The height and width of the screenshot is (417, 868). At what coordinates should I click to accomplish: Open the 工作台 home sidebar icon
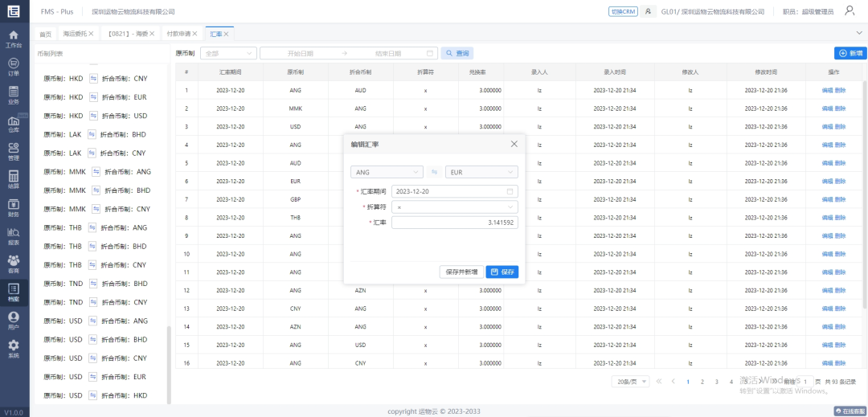point(14,39)
